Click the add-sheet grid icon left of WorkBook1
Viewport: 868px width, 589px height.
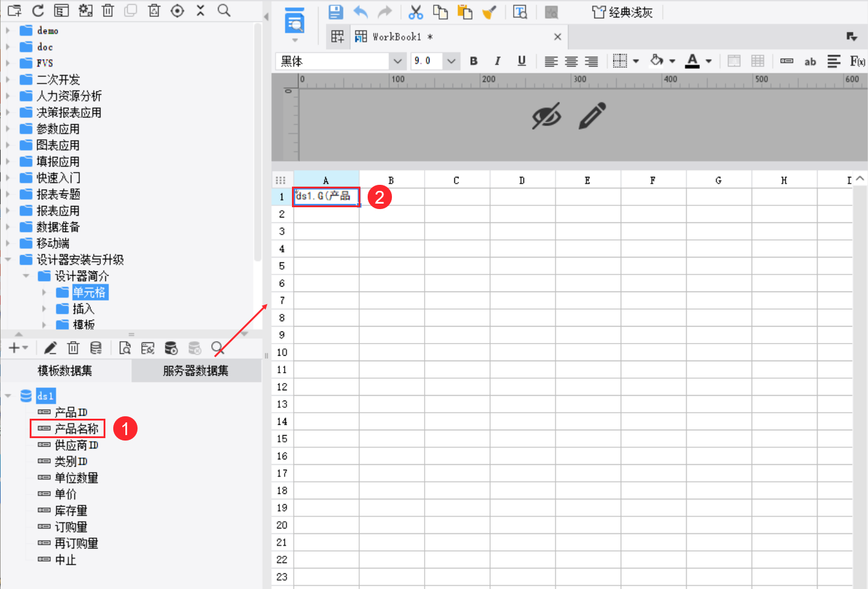337,37
